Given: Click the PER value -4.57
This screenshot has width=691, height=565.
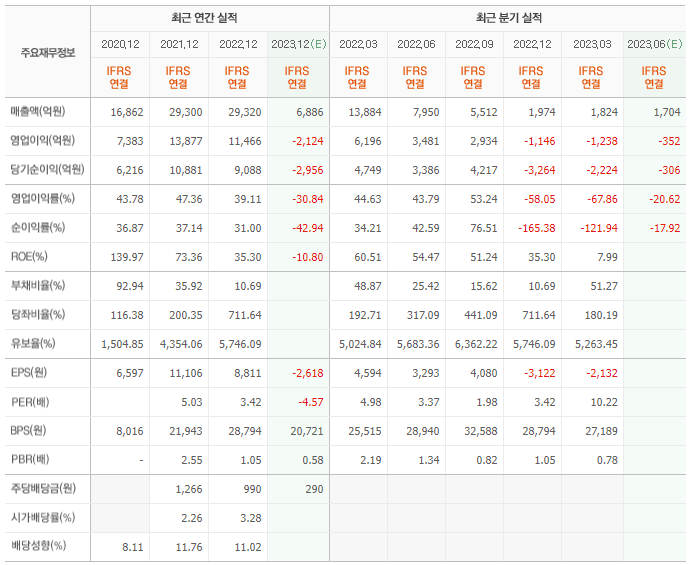Looking at the screenshot, I should click(x=311, y=402).
